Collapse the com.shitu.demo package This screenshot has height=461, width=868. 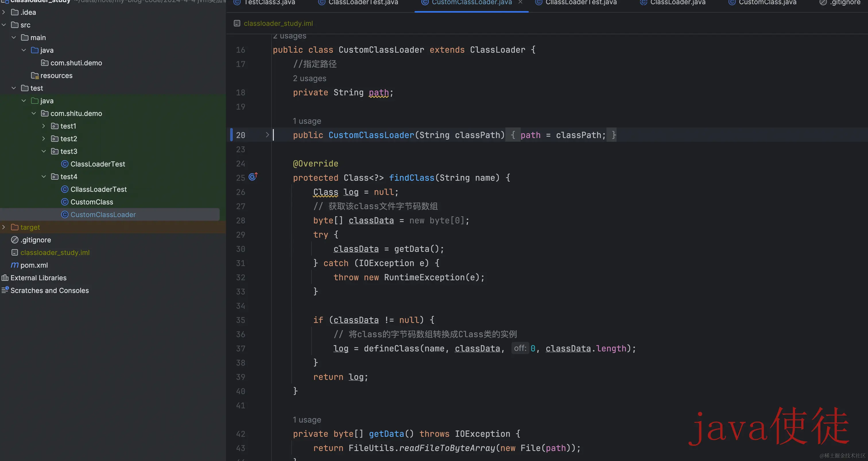coord(34,113)
